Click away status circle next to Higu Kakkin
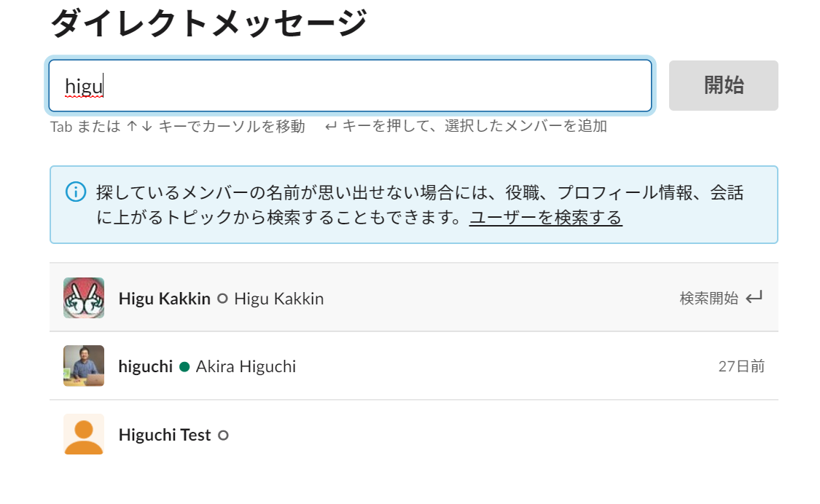 [x=222, y=299]
